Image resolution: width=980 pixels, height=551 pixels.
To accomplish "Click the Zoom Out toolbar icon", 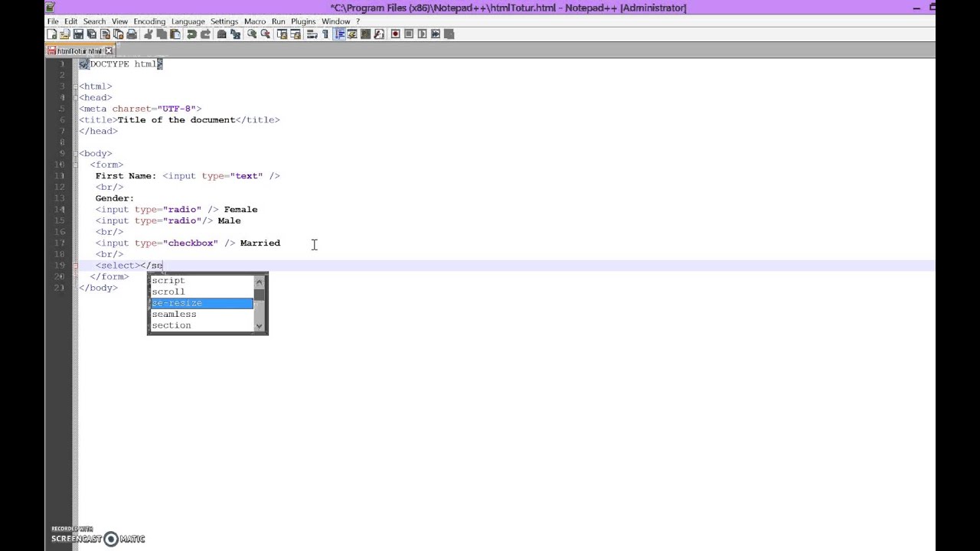I will (x=266, y=34).
